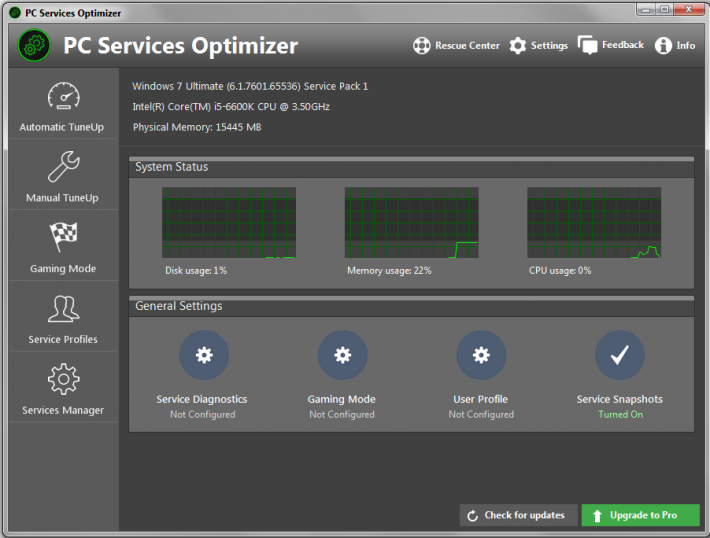Click the 'CPU usage: 0%' text
Viewport: 710px width, 538px height.
(560, 271)
